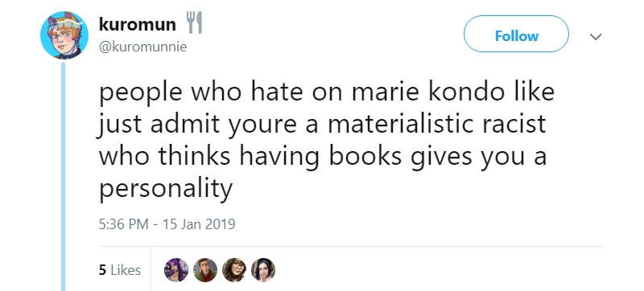Visit the @kuromunnie handle link
This screenshot has height=291, width=644.
142,47
